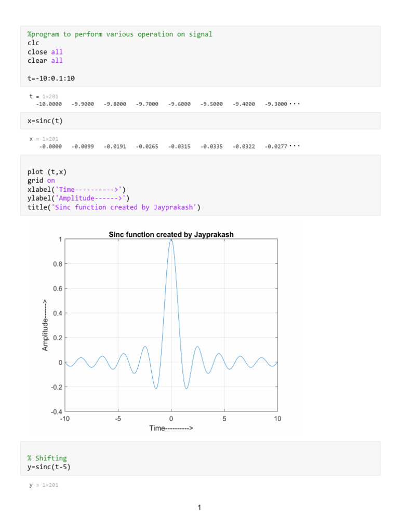Click the 'grid on' statement
This screenshot has height=532, width=399.
[41, 180]
